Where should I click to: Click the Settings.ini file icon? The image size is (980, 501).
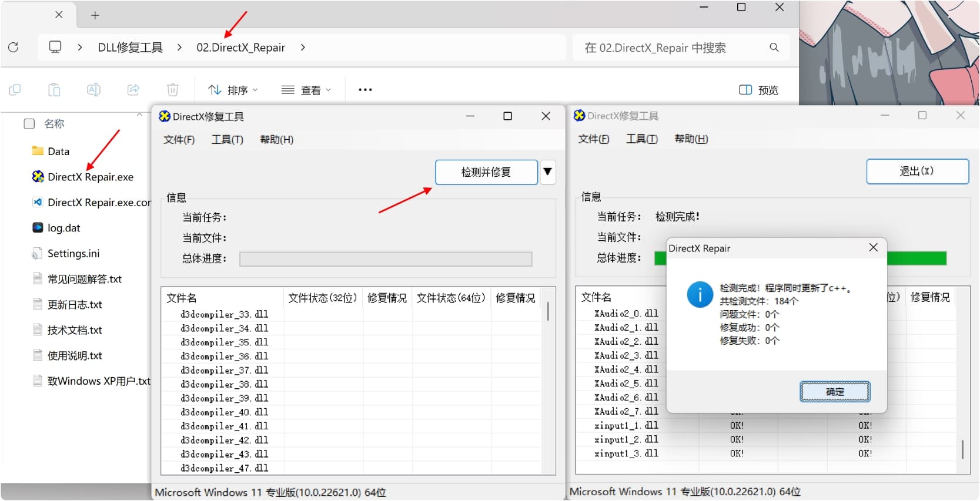tap(38, 253)
